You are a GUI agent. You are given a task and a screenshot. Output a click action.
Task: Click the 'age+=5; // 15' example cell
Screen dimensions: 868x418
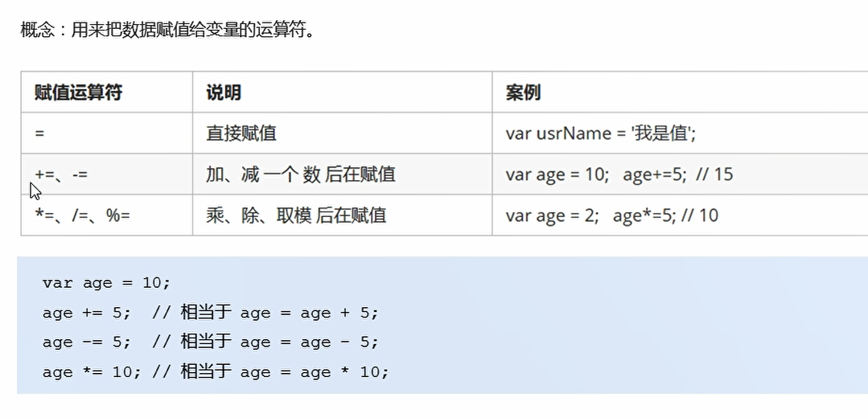pyautogui.click(x=677, y=174)
